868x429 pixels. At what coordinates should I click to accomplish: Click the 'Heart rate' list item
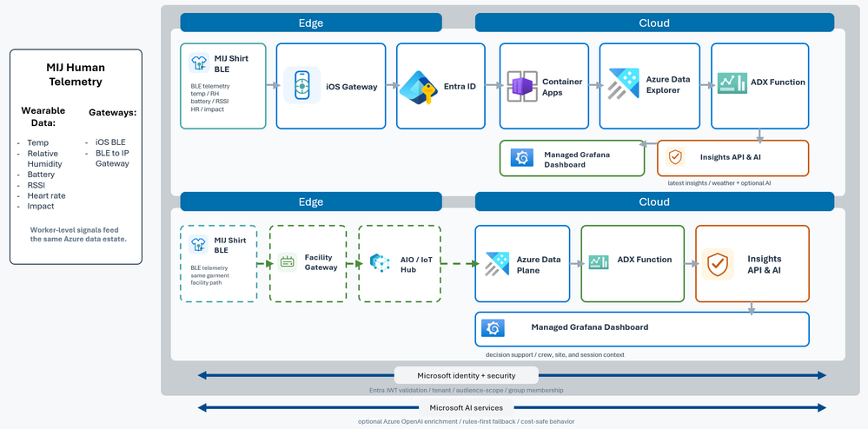46,195
